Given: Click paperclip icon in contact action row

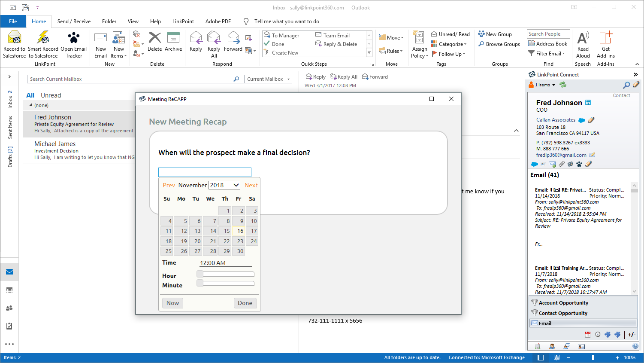Looking at the screenshot, I should tap(562, 164).
